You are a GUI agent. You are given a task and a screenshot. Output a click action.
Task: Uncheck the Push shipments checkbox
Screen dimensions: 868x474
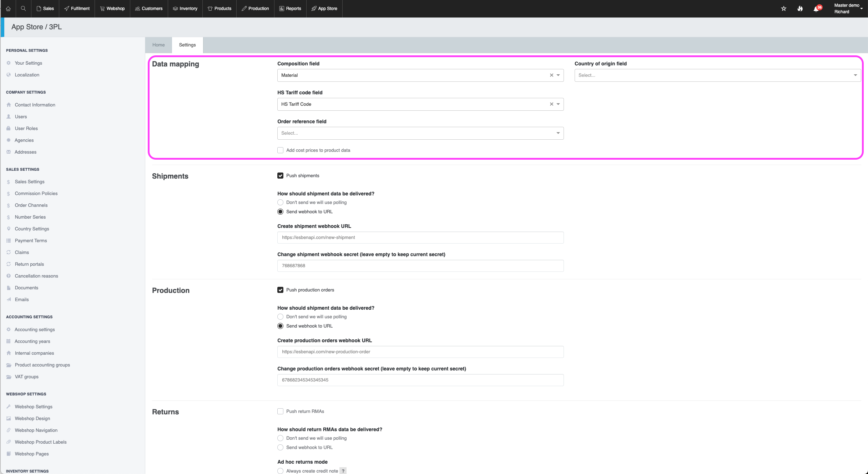281,176
